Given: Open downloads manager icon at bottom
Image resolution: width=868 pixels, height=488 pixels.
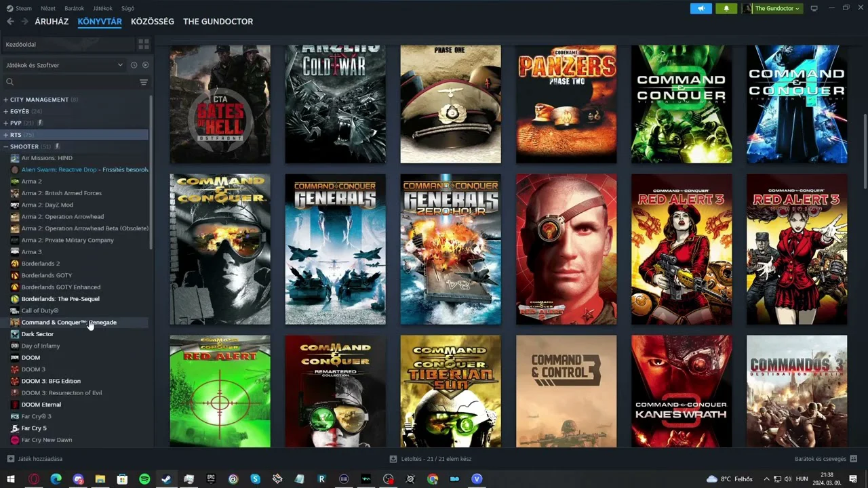Looking at the screenshot, I should [x=393, y=459].
